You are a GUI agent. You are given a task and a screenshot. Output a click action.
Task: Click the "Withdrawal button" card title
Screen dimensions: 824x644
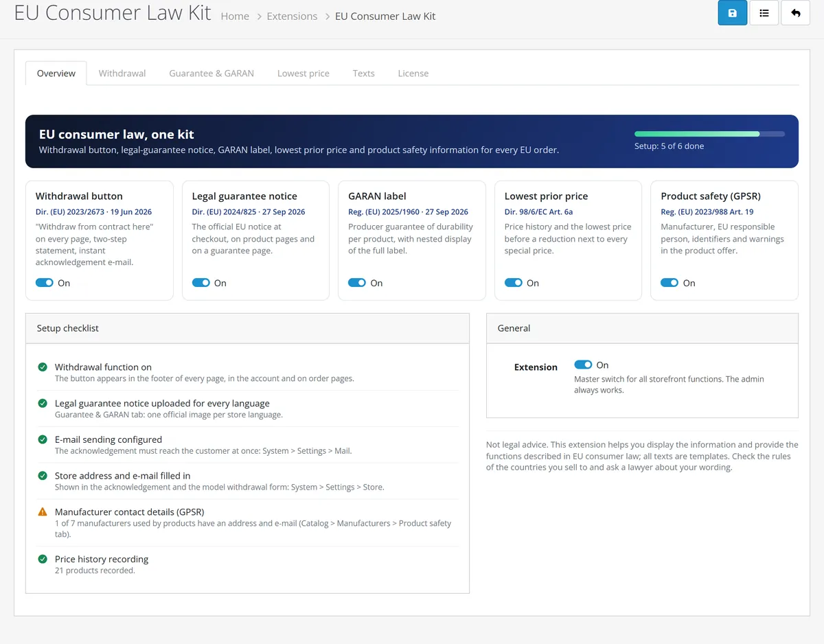pyautogui.click(x=79, y=196)
